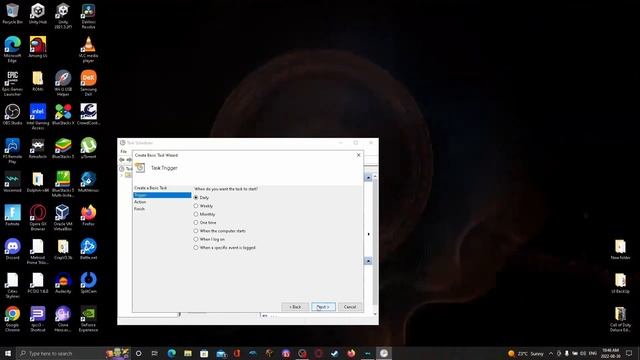
Task: Choose When a specific event is logged
Action: (196, 248)
